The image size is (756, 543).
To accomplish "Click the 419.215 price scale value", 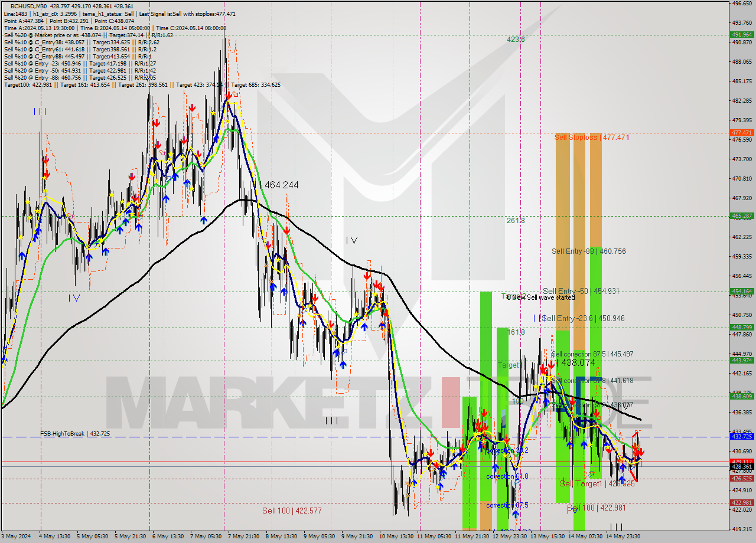I will pyautogui.click(x=742, y=529).
